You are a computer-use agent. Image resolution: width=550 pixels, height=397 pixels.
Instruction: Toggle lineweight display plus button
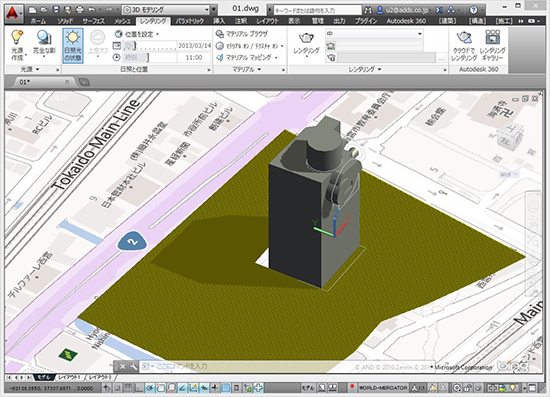click(215, 388)
